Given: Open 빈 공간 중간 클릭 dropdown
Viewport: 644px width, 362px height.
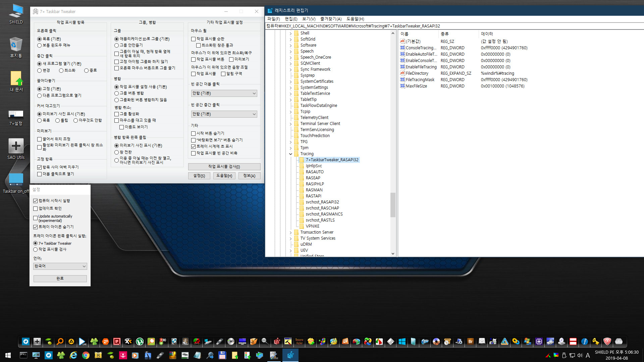Looking at the screenshot, I should pyautogui.click(x=224, y=114).
